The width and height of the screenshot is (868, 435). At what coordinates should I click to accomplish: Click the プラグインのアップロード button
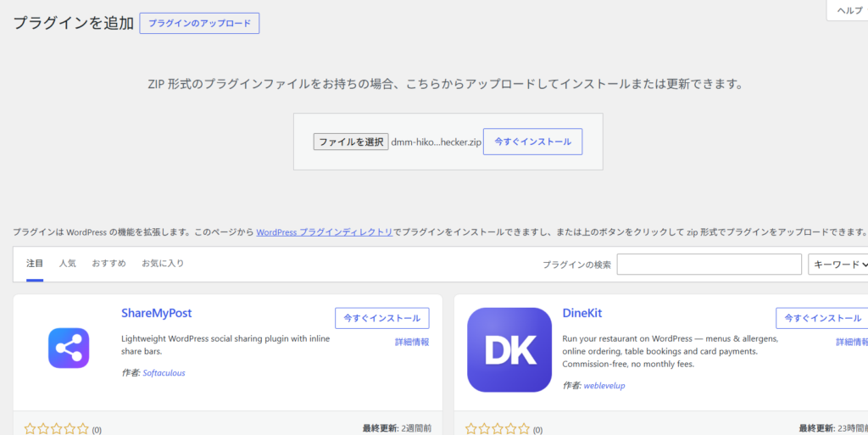[x=199, y=23]
